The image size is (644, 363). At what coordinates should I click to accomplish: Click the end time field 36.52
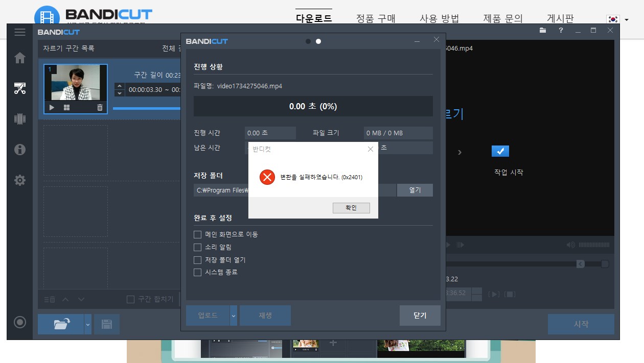coord(458,294)
